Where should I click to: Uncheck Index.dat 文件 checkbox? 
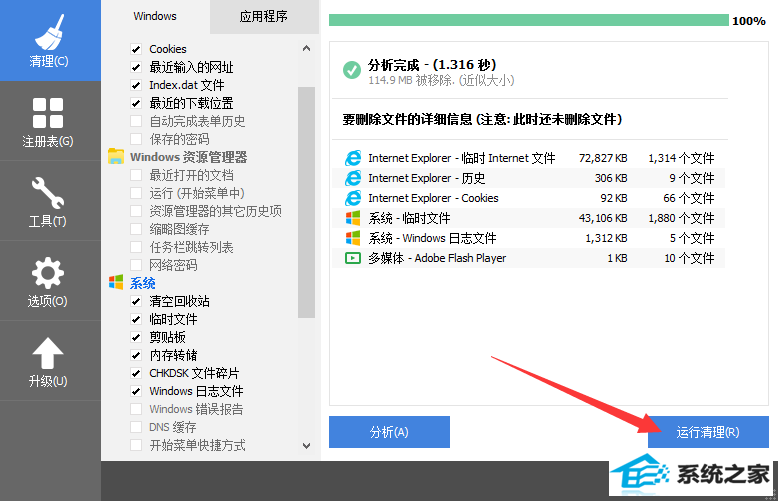click(136, 85)
